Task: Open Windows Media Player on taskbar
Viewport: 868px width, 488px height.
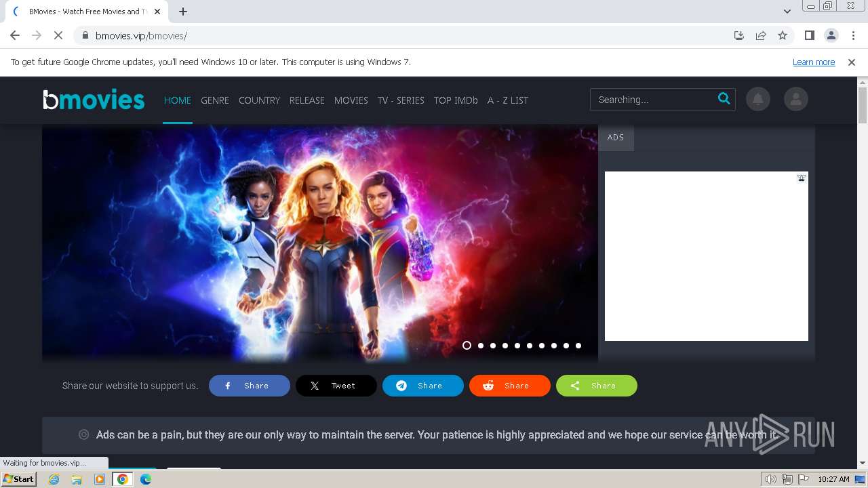Action: [x=100, y=479]
